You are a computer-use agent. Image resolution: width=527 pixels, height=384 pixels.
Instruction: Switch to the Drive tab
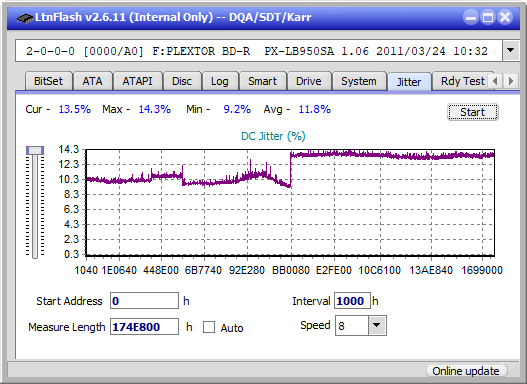pyautogui.click(x=309, y=81)
